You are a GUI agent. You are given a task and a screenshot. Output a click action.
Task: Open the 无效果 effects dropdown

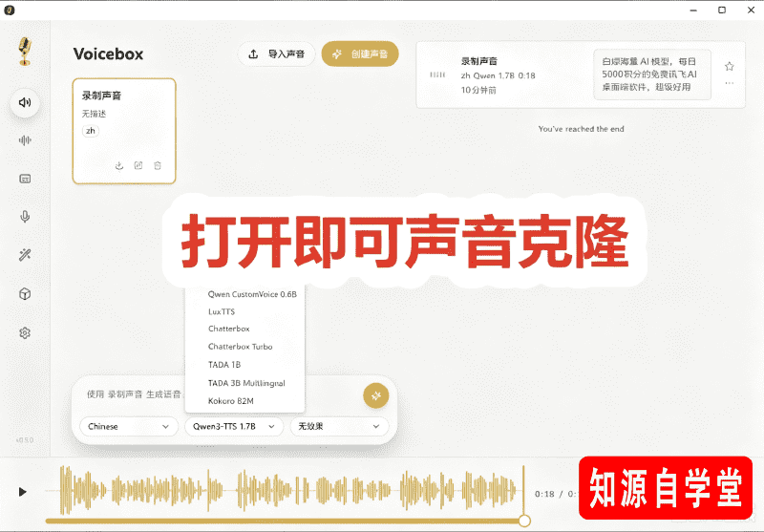(x=339, y=426)
